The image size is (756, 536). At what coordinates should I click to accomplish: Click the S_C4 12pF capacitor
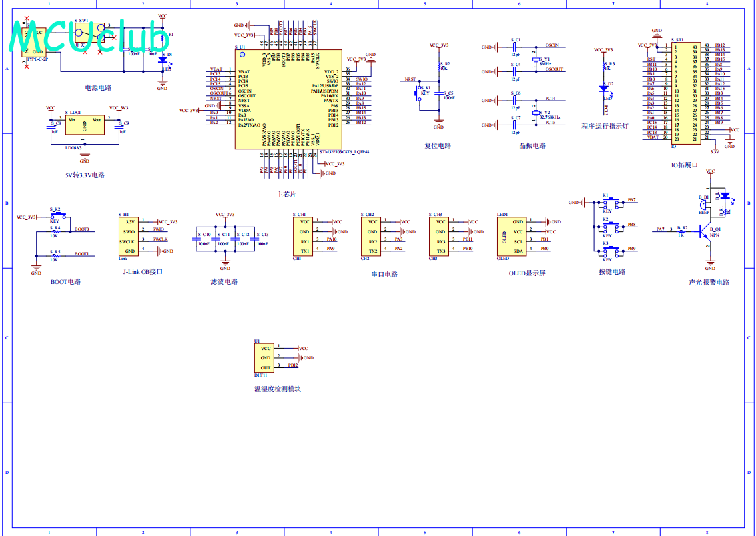coord(515,71)
